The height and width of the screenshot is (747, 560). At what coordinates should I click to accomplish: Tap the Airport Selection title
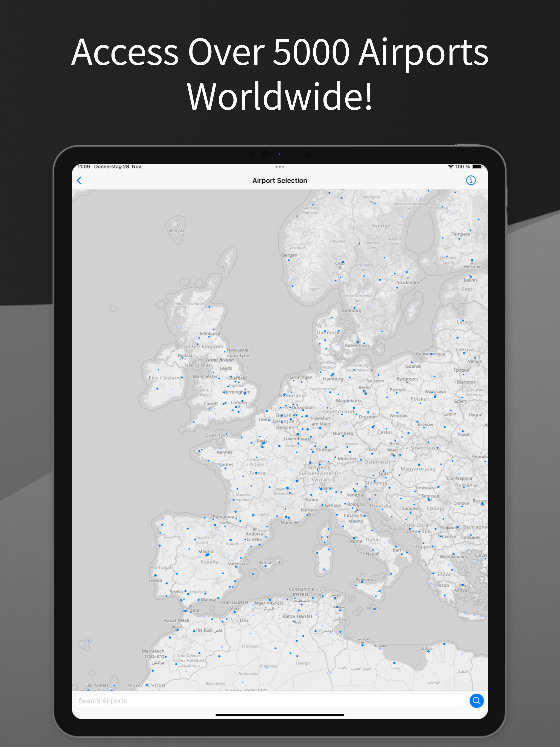[280, 180]
